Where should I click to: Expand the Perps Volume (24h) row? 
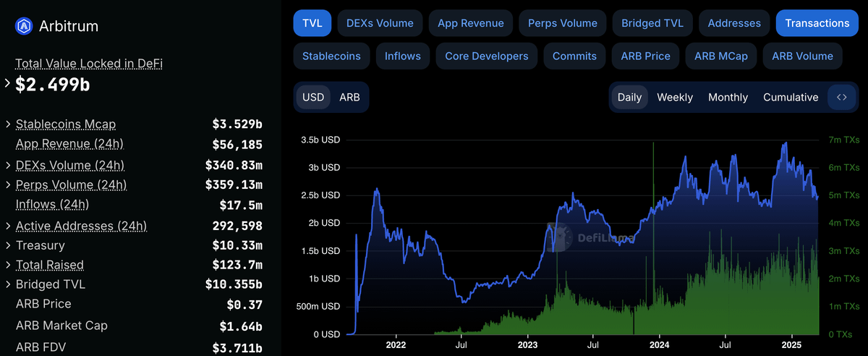tap(7, 185)
